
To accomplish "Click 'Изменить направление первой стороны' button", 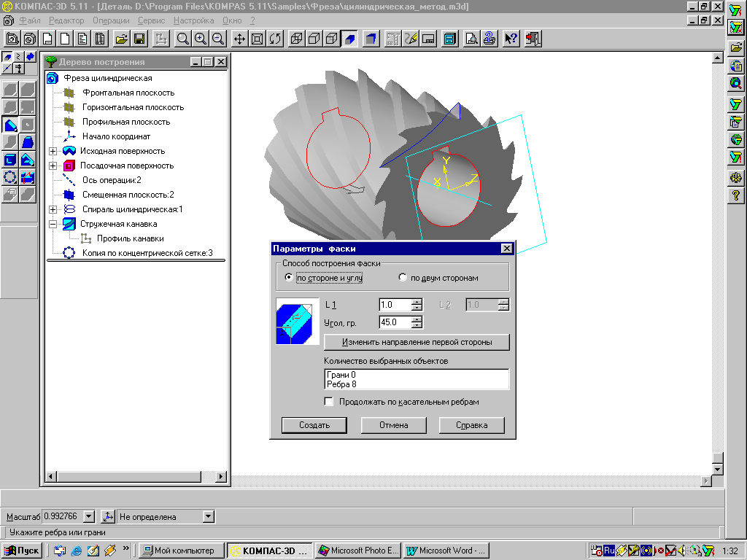I will click(x=417, y=342).
